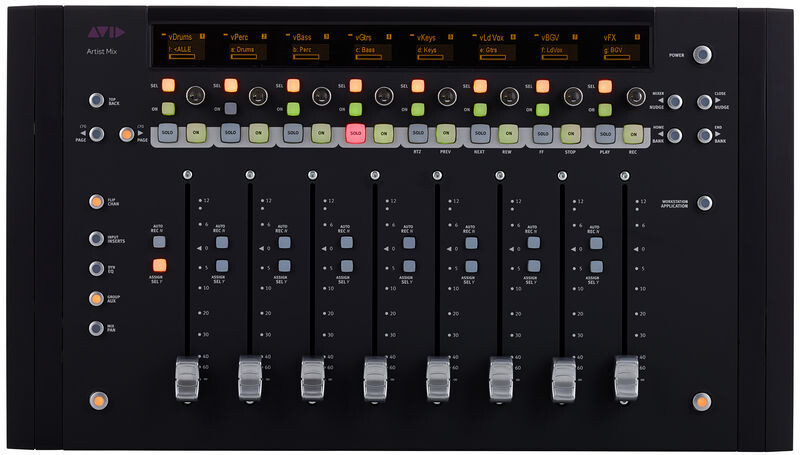The image size is (800, 455).
Task: Click the ON button labeled STOP beneath
Action: (x=571, y=134)
